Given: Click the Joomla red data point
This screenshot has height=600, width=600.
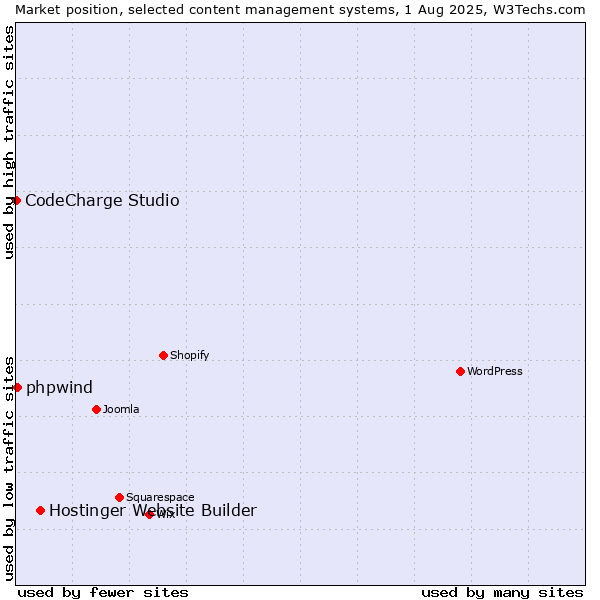Looking at the screenshot, I should (96, 409).
